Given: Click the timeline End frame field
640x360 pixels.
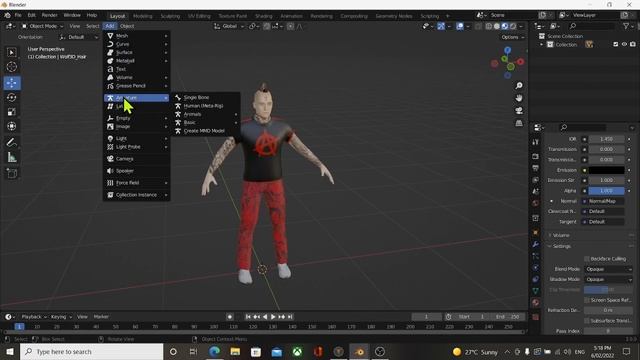Looking at the screenshot, I should tap(507, 317).
